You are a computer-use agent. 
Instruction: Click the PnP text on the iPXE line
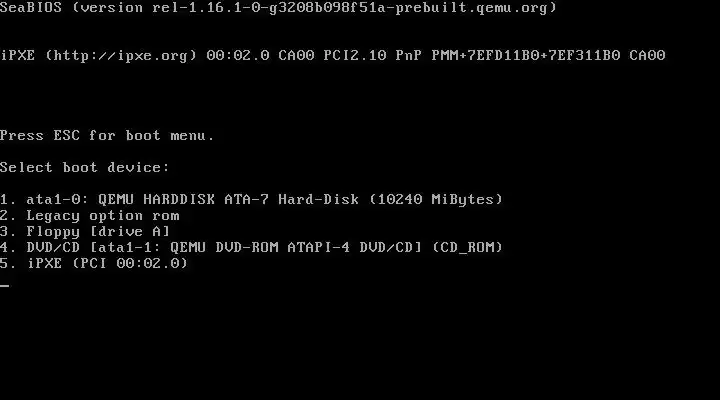409,56
